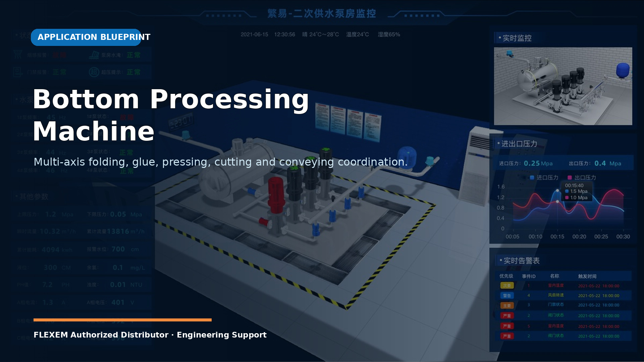Click the 烟感报警 smoke alarm icon
Screen dimensions: 644x362
click(18, 54)
